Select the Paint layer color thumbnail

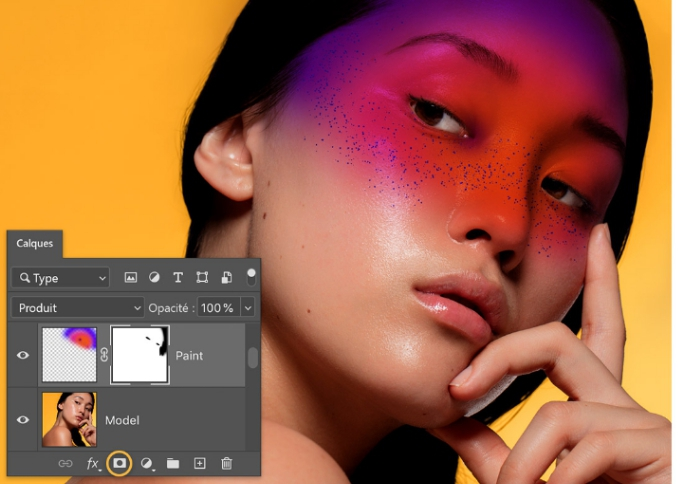[69, 355]
